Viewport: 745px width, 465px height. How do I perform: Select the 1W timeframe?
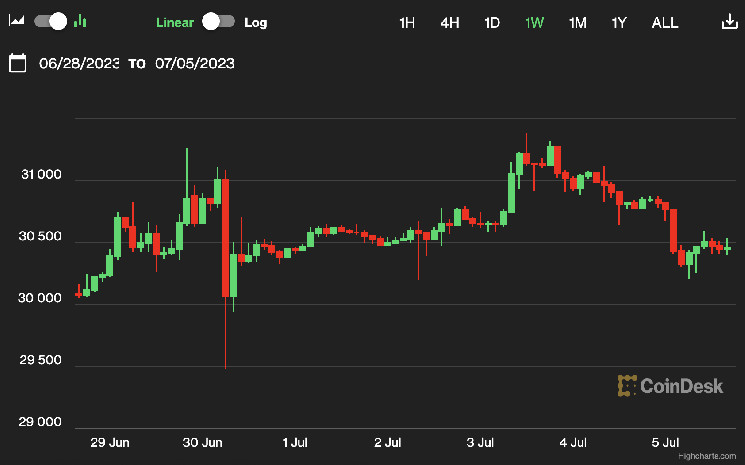point(535,22)
